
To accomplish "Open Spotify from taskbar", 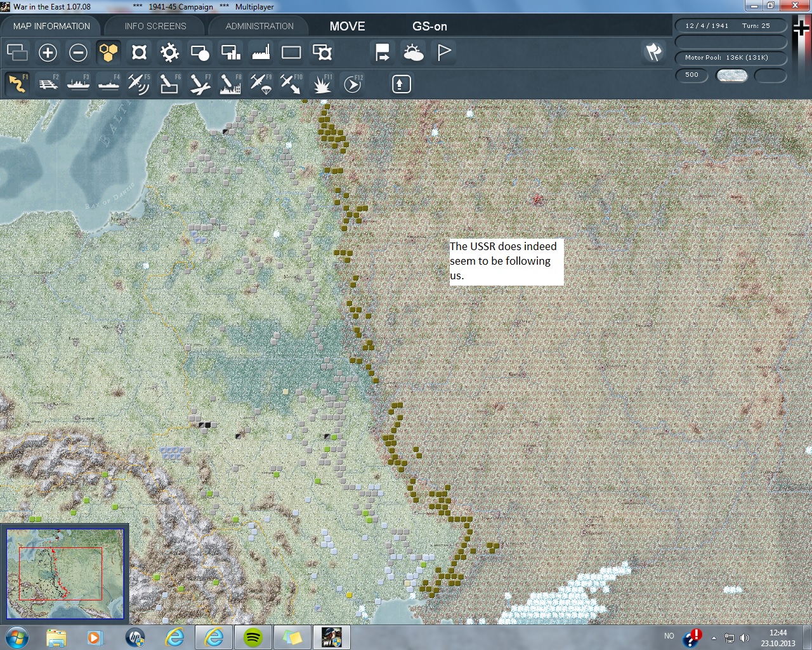I will 253,637.
